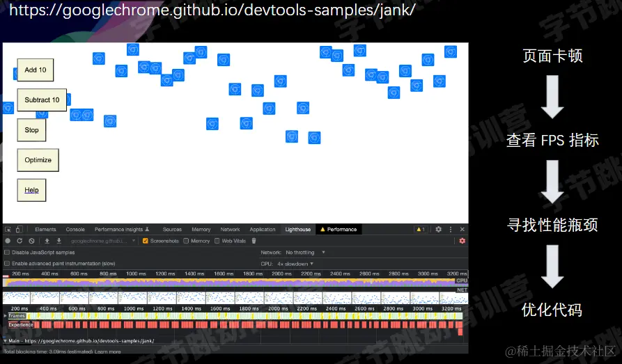The width and height of the screenshot is (622, 364).
Task: Select the Experience track label
Action: (21, 325)
